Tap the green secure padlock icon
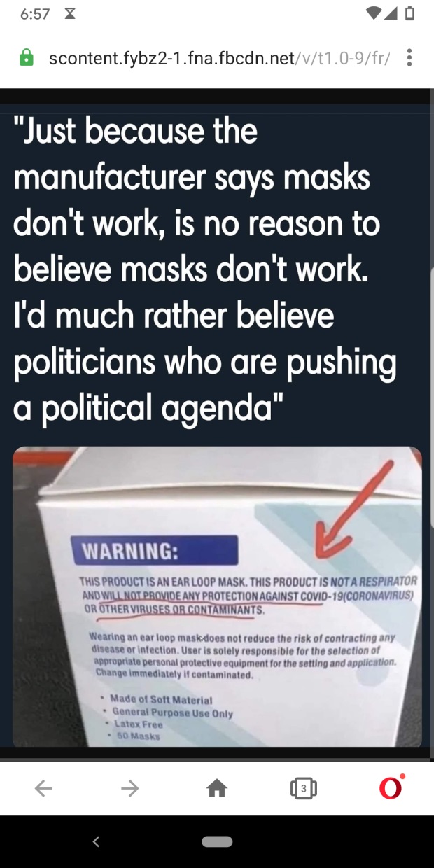 (26, 57)
